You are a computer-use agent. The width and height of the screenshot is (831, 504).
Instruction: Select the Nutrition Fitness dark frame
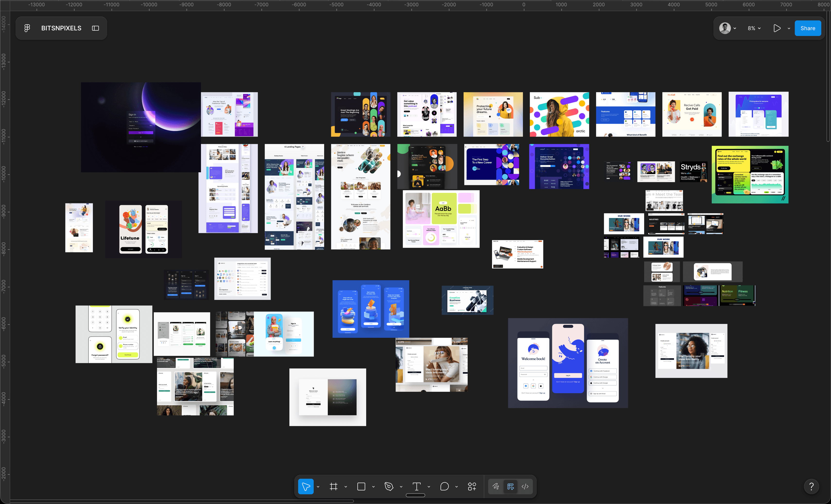[737, 295]
